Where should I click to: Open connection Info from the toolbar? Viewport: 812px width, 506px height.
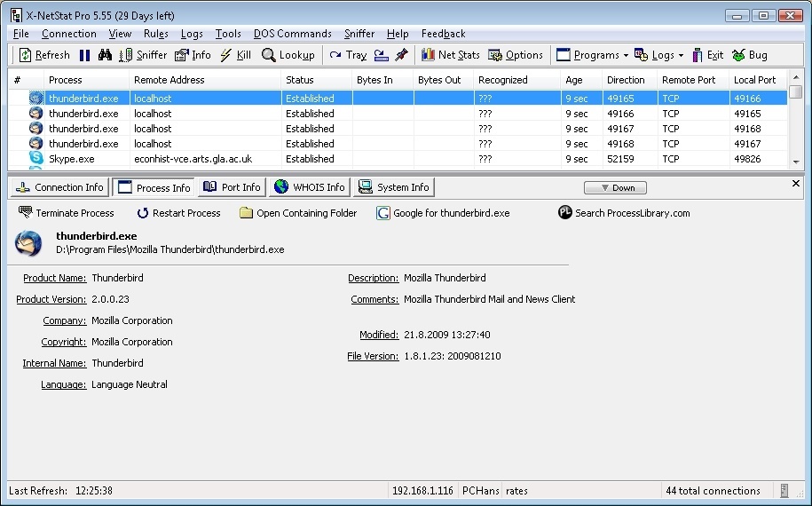(x=193, y=55)
